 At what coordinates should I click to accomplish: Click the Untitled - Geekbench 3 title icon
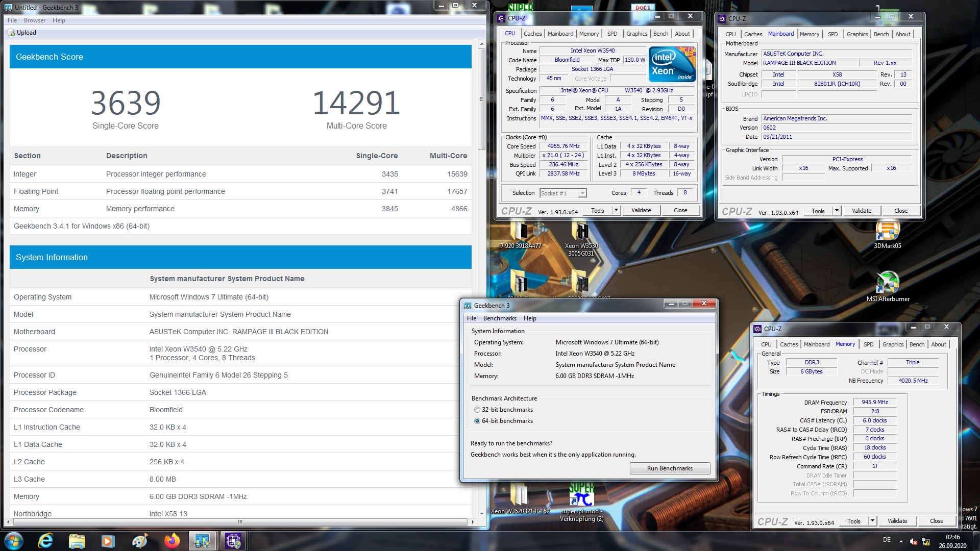point(8,8)
